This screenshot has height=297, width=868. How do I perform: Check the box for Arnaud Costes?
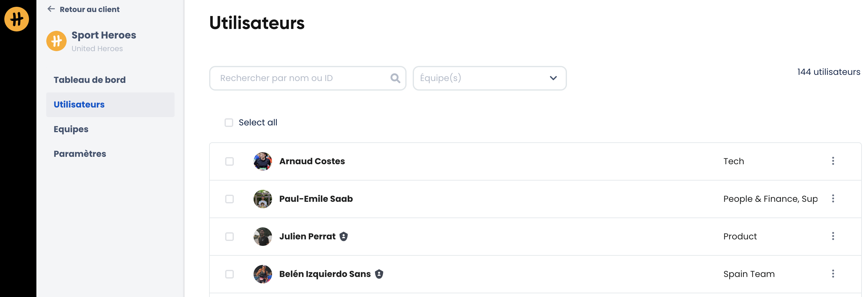point(229,161)
